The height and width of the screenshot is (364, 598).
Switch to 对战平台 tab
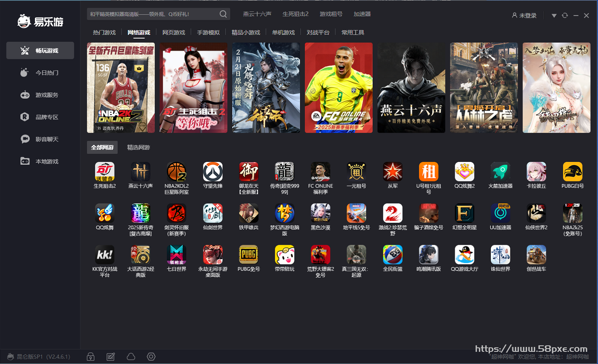point(318,32)
